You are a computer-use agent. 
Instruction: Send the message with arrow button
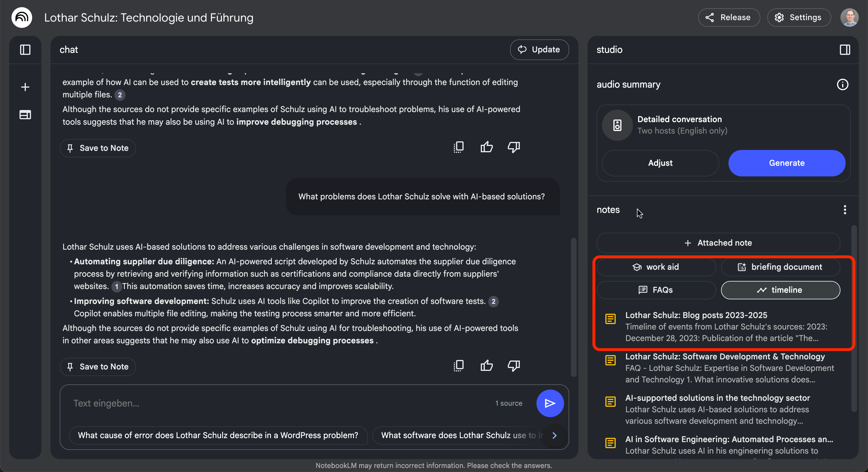(x=550, y=403)
